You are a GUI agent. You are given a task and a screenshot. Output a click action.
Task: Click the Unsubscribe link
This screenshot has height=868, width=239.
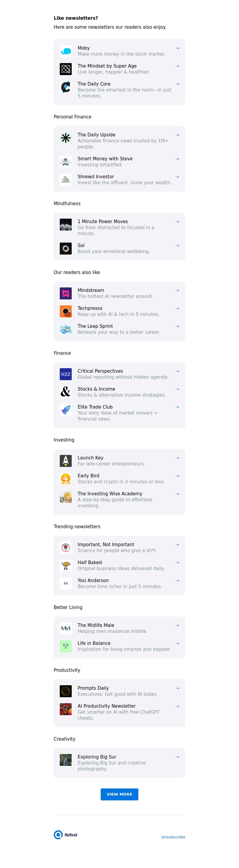(173, 837)
